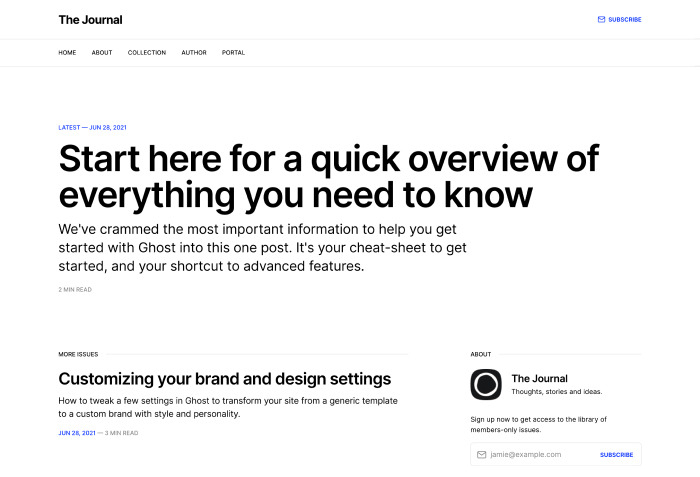Select Collection in the navigation bar
The width and height of the screenshot is (700, 477).
147,53
